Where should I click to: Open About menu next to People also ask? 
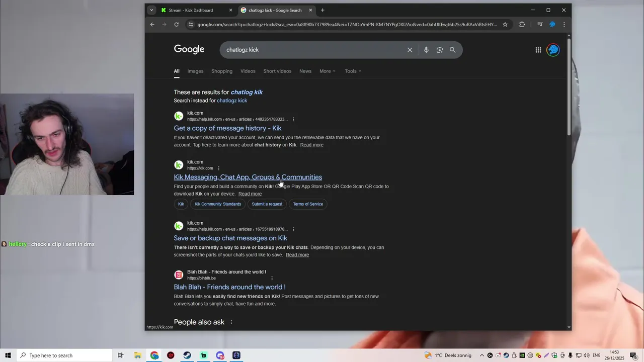pyautogui.click(x=231, y=322)
